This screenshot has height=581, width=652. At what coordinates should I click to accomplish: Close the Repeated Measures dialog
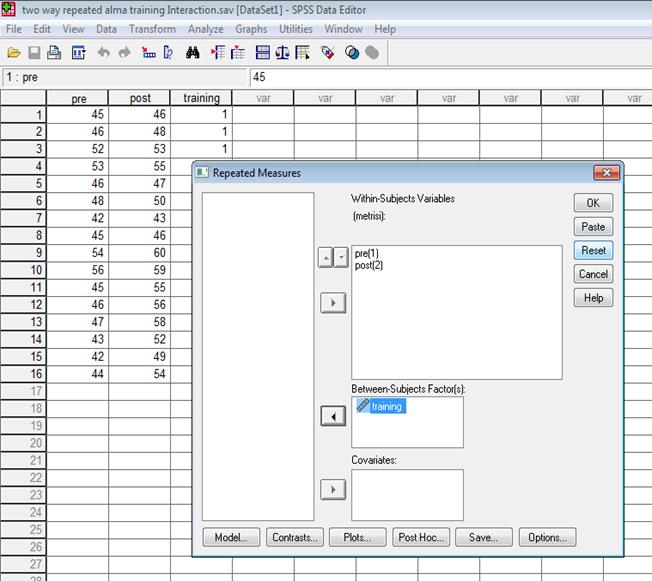[606, 173]
